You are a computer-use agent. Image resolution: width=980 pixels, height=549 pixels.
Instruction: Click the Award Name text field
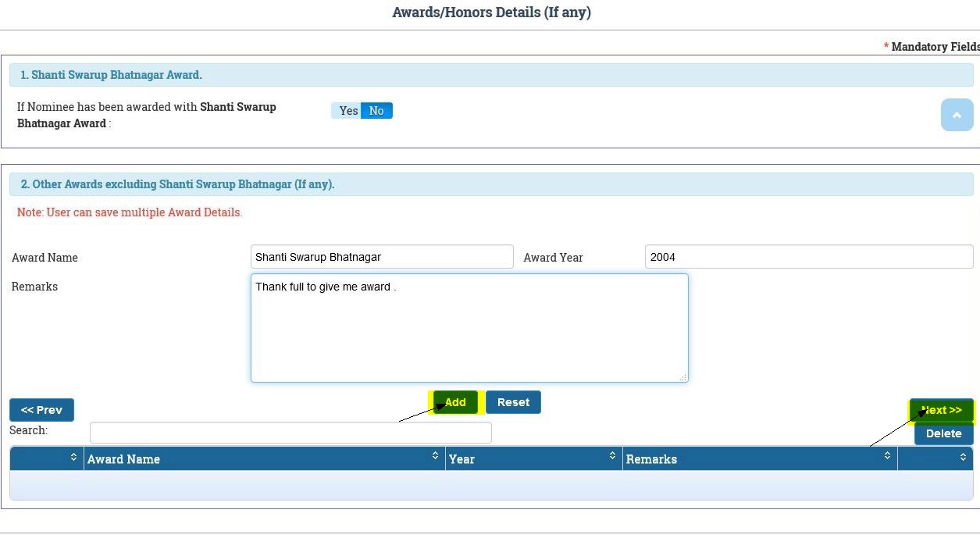point(382,257)
